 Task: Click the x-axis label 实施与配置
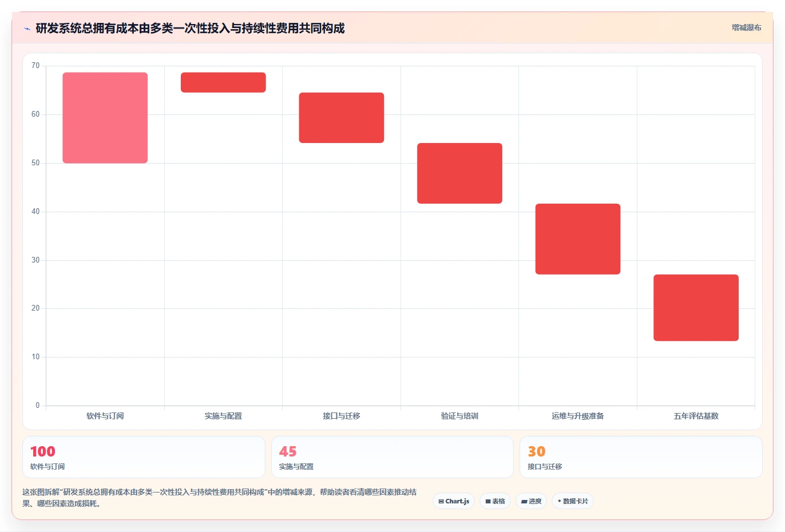coord(223,416)
